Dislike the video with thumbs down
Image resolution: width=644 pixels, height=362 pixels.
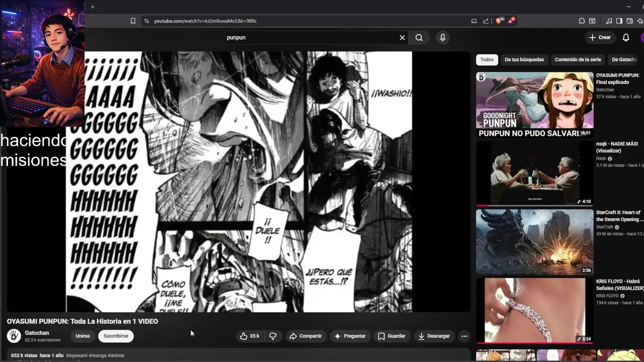pyautogui.click(x=273, y=336)
